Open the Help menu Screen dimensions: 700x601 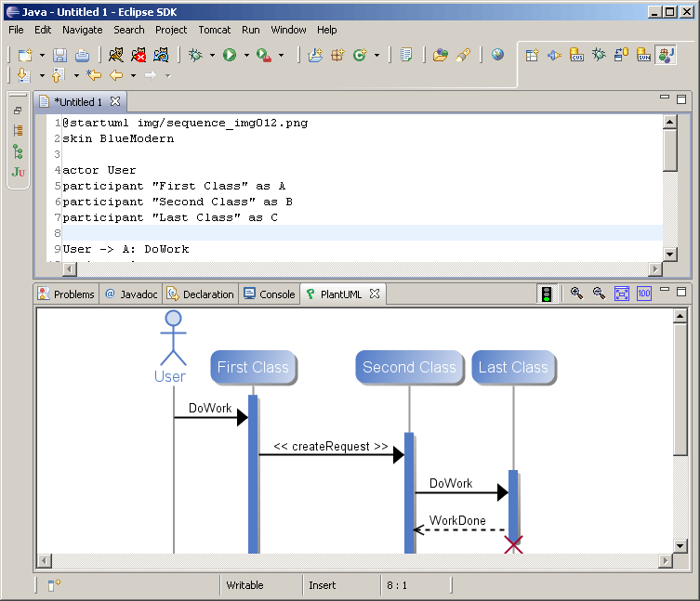327,30
